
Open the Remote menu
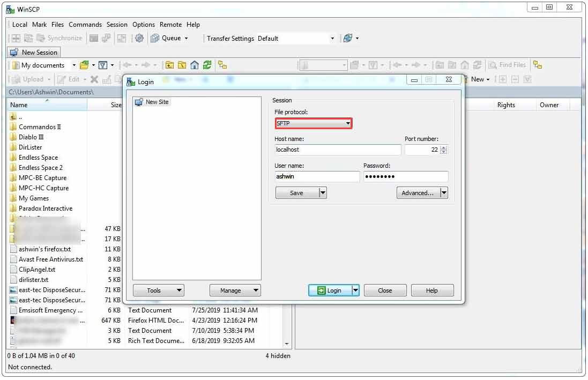click(170, 25)
